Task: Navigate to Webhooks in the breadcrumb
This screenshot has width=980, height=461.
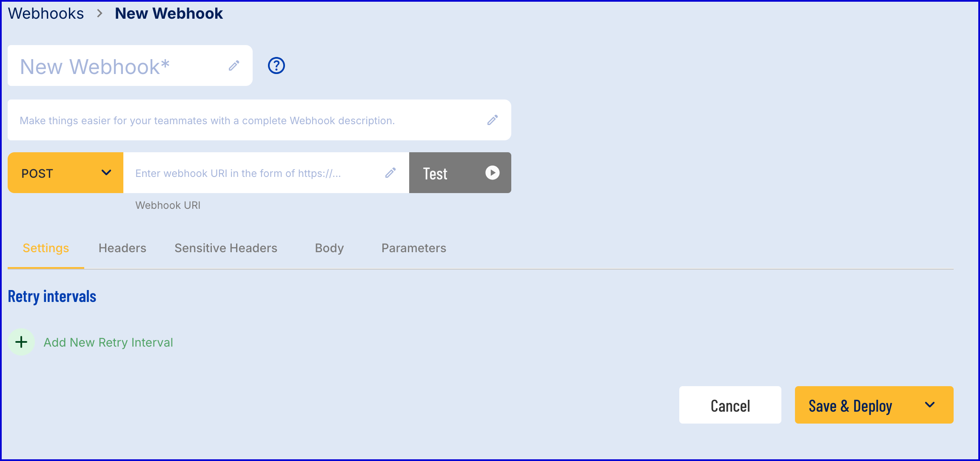Action: pos(46,14)
